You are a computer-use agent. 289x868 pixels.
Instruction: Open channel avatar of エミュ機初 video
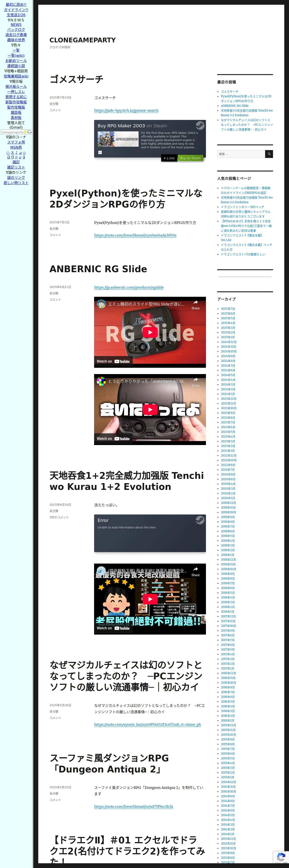[101, 304]
